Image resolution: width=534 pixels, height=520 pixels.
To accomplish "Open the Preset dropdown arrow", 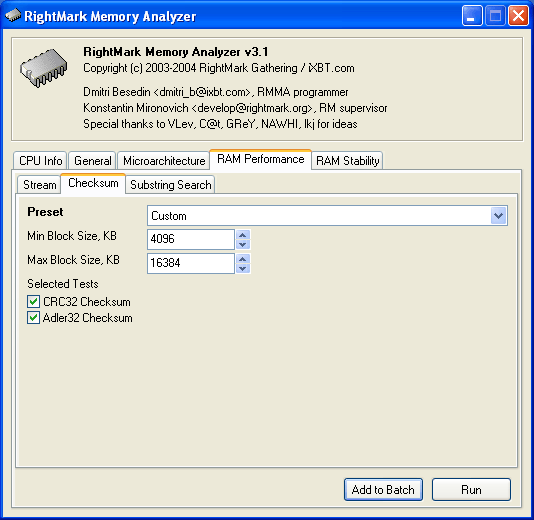I will [x=499, y=216].
